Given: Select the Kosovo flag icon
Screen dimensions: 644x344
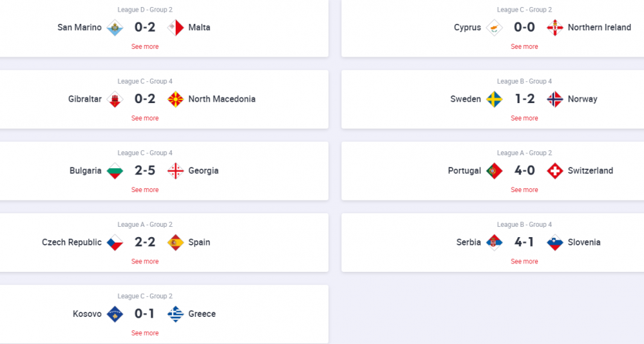Looking at the screenshot, I should point(115,314).
